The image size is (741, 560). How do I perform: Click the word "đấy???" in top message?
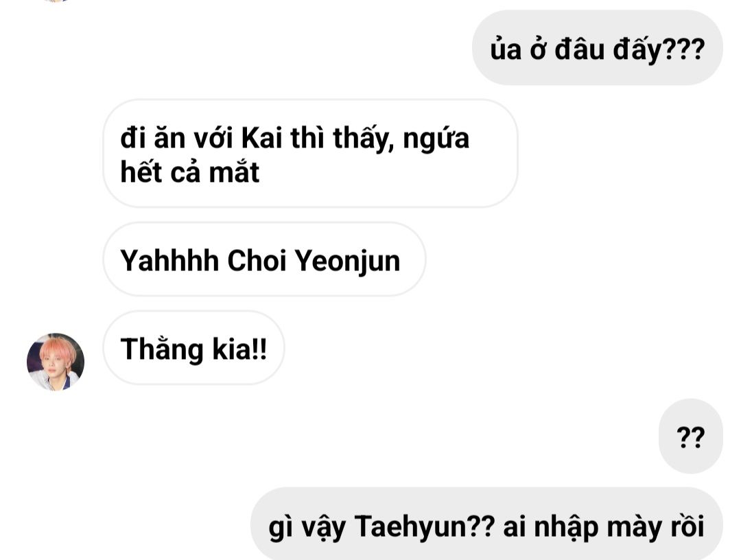click(x=659, y=49)
